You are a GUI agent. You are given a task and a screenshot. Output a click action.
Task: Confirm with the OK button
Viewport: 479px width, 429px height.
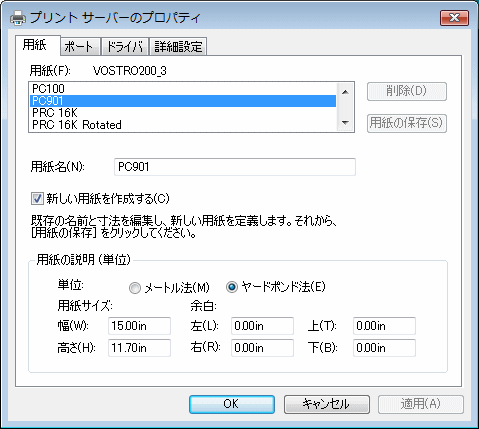(232, 404)
